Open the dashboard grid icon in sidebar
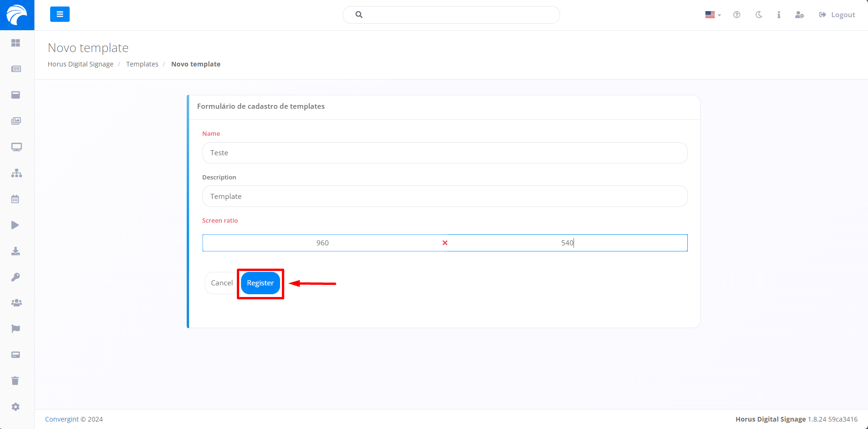This screenshot has width=868, height=429. click(16, 43)
